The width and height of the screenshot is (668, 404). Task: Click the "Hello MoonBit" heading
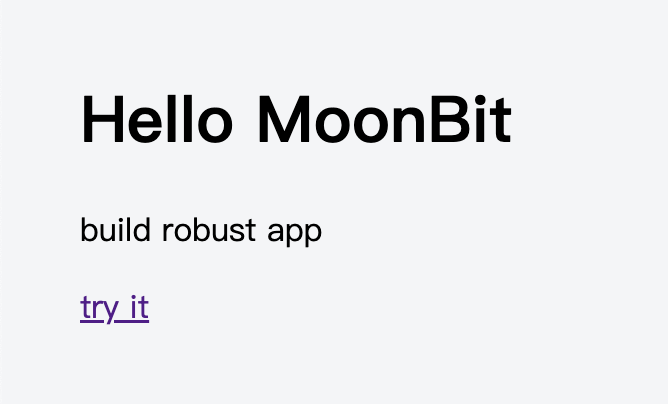(296, 121)
